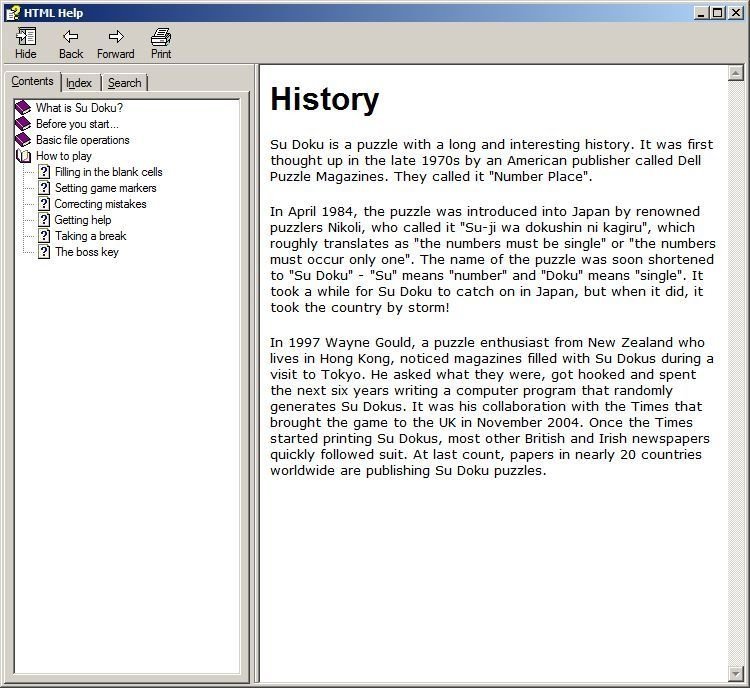Open the Search tab

coord(124,83)
